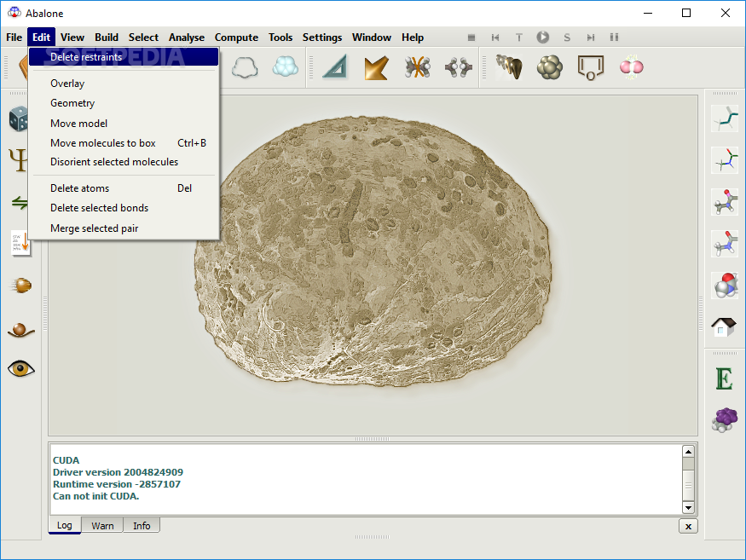Screen dimensions: 746x560
Task: Switch to the Warn tab
Action: click(x=102, y=525)
